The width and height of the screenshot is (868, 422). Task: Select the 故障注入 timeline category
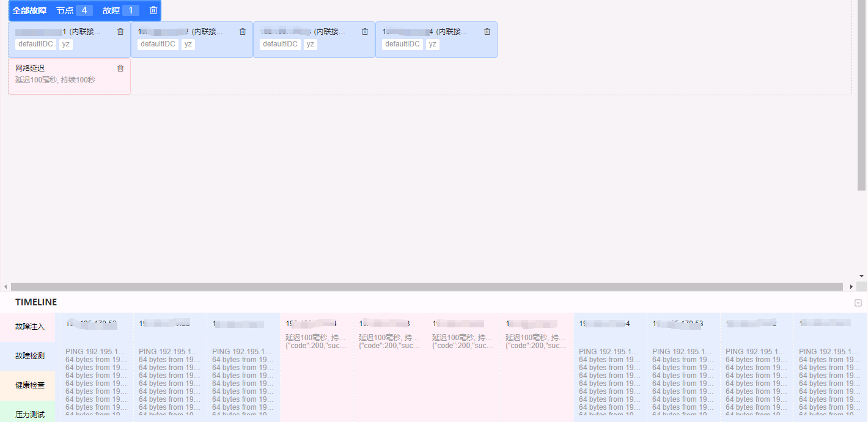click(x=28, y=327)
